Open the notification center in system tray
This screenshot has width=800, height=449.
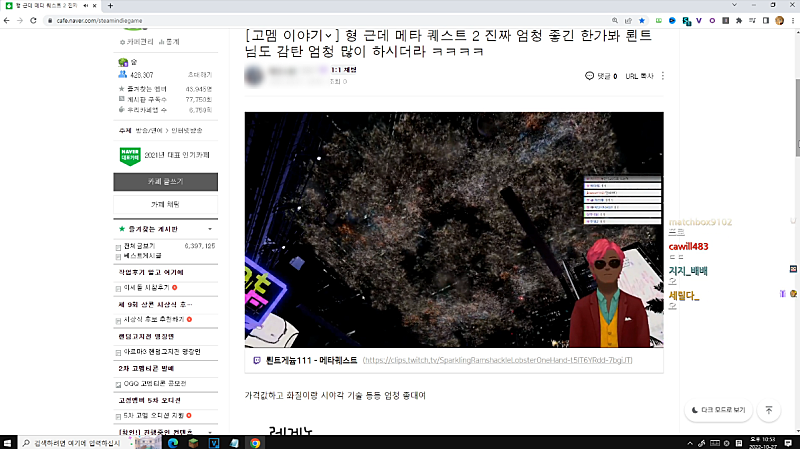click(x=788, y=443)
